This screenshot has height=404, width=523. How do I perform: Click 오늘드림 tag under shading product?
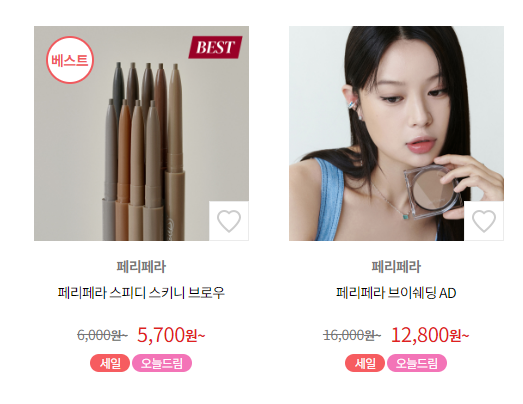(x=417, y=363)
